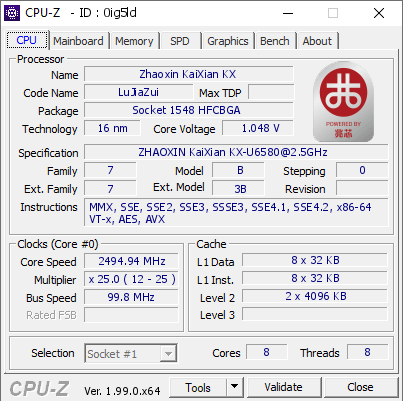Click the empty Rated FSB field
Screen dimensions: 403x401
click(x=131, y=315)
